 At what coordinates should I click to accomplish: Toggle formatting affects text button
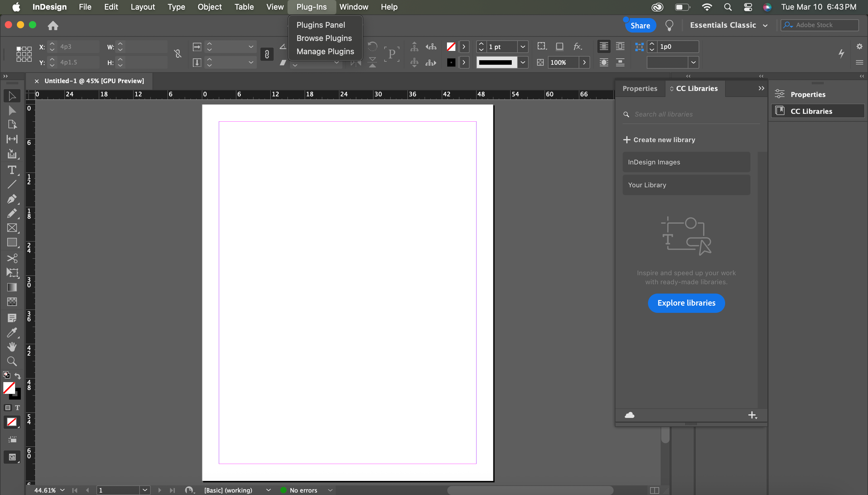coord(17,408)
